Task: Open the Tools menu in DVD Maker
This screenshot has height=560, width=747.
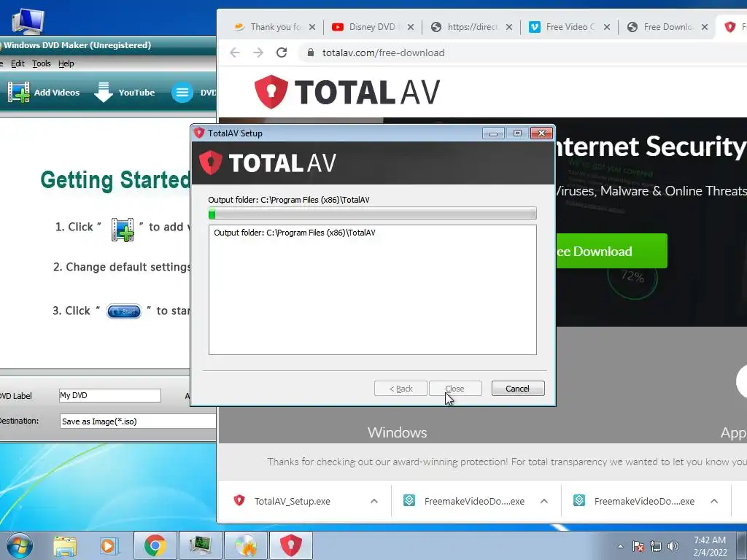Action: point(42,63)
